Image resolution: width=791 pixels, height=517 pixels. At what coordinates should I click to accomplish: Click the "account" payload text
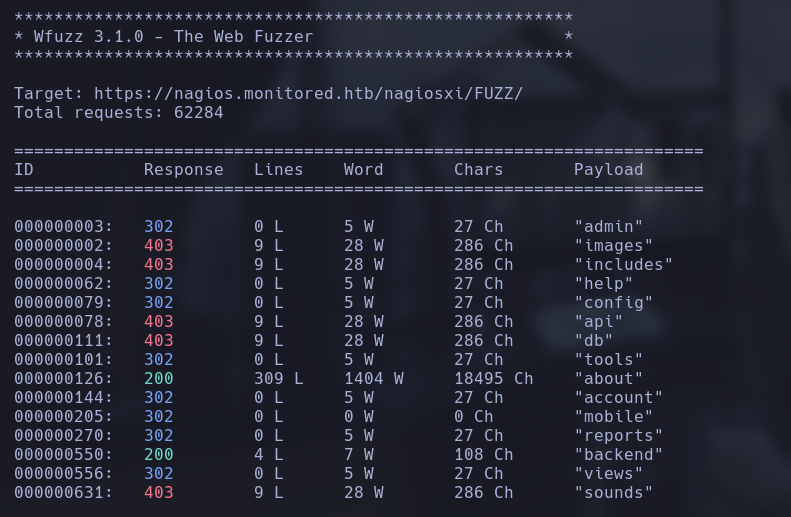coord(618,398)
